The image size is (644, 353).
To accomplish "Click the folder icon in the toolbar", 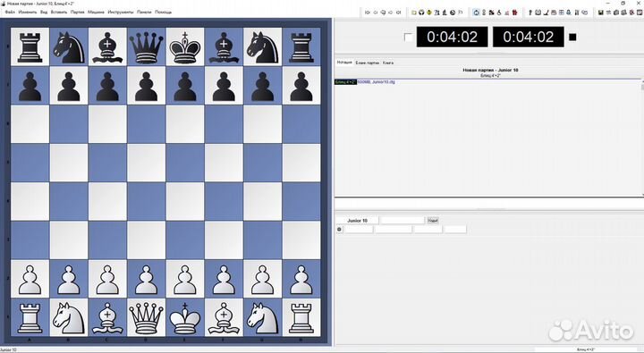I will click(413, 13).
